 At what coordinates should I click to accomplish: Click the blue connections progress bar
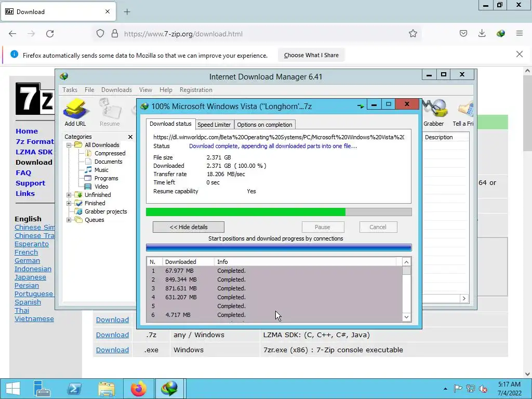tap(278, 248)
